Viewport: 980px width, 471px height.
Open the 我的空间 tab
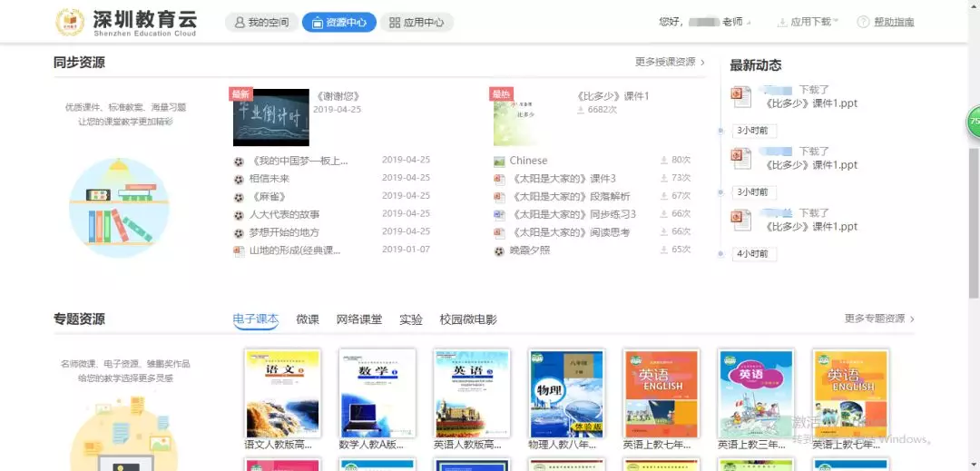pos(261,23)
